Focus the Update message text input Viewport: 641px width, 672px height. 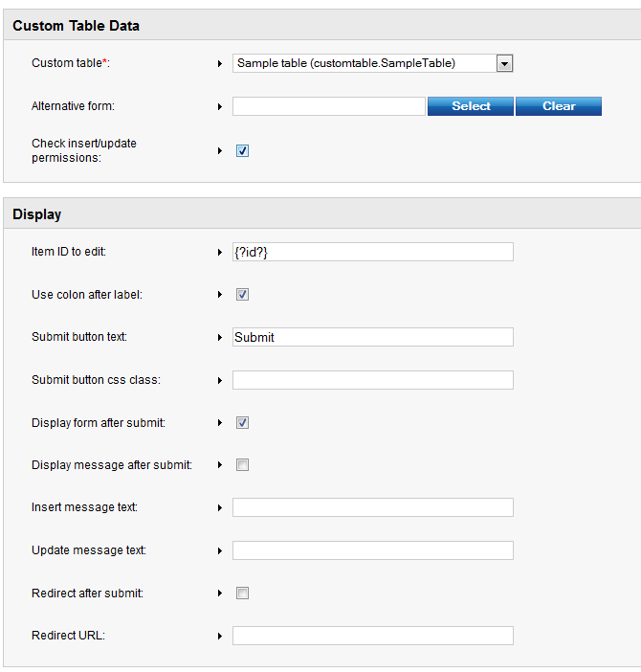(372, 550)
